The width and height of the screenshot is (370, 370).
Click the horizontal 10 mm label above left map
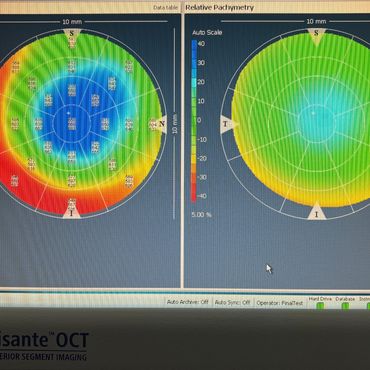click(x=72, y=22)
